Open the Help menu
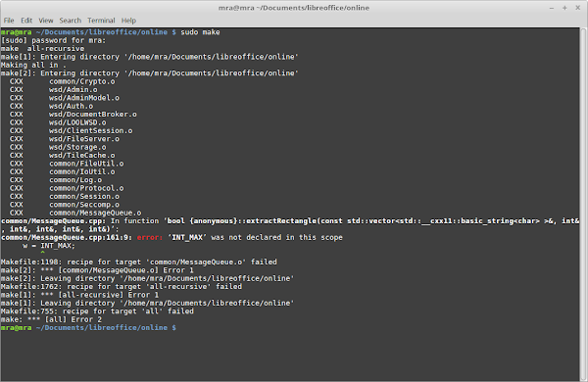The width and height of the screenshot is (588, 382). point(128,21)
